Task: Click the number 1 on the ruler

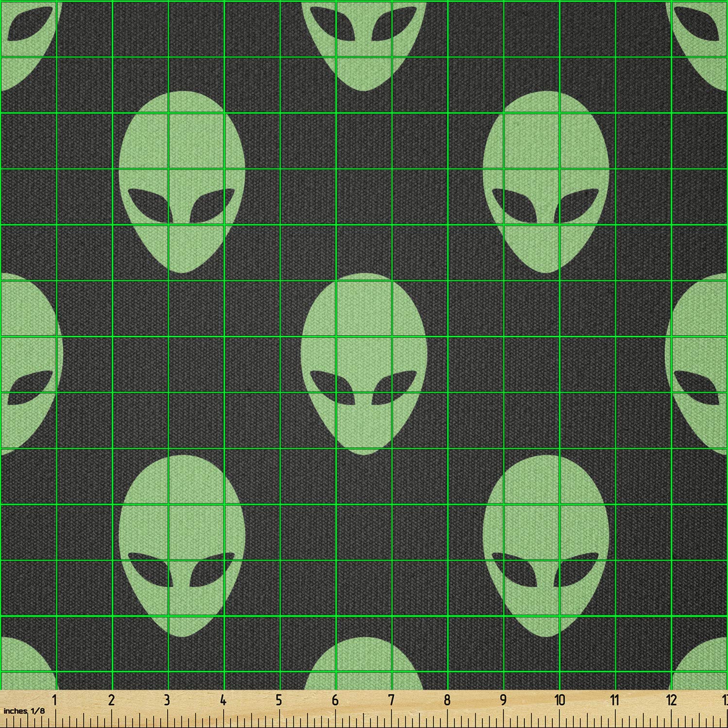Action: 55,700
